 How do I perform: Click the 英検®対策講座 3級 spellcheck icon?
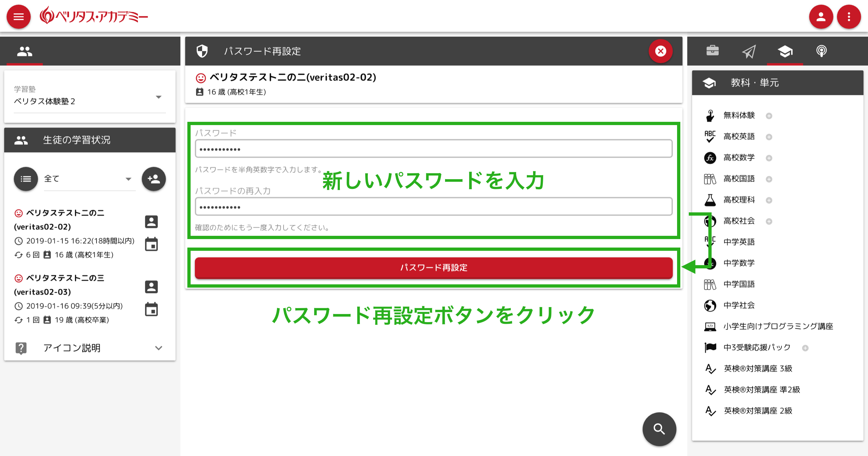coord(710,369)
